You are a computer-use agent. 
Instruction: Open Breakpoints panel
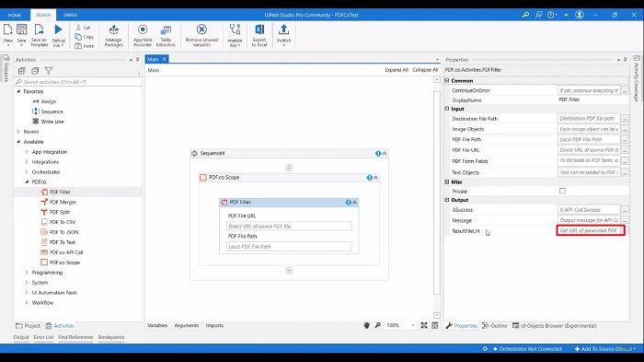pyautogui.click(x=111, y=337)
